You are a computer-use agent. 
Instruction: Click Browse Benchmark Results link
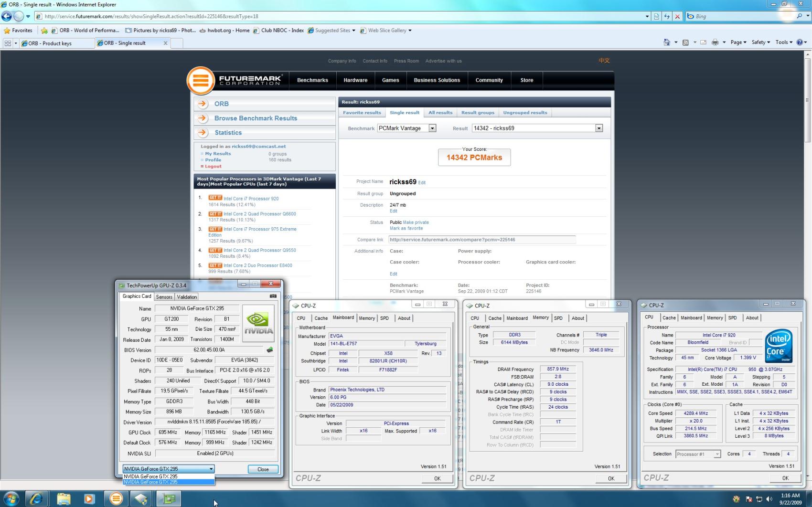click(x=256, y=118)
